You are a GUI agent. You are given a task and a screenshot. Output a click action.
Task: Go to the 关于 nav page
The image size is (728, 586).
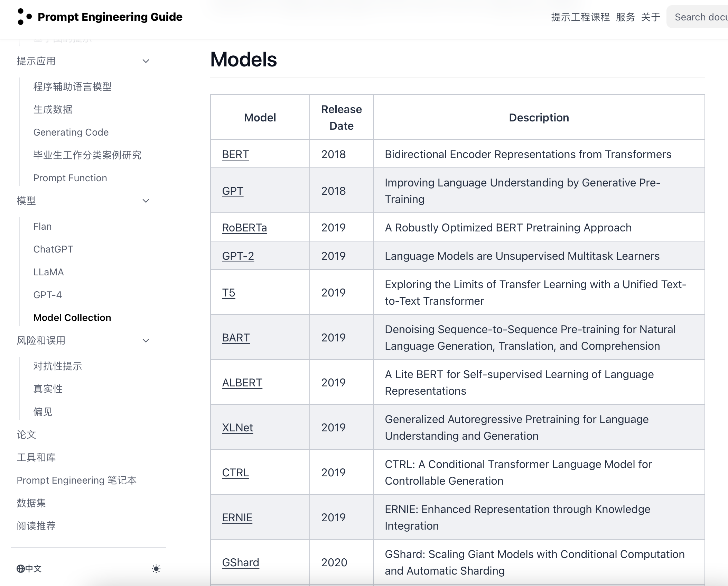pos(651,17)
